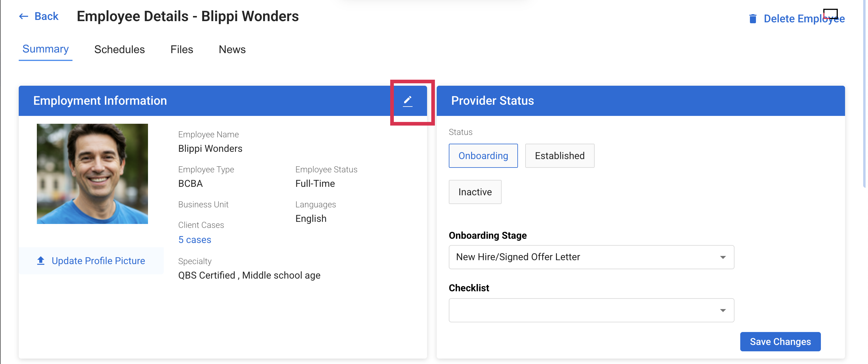Click the Back arrow icon
Viewport: 868px width, 364px height.
click(23, 16)
